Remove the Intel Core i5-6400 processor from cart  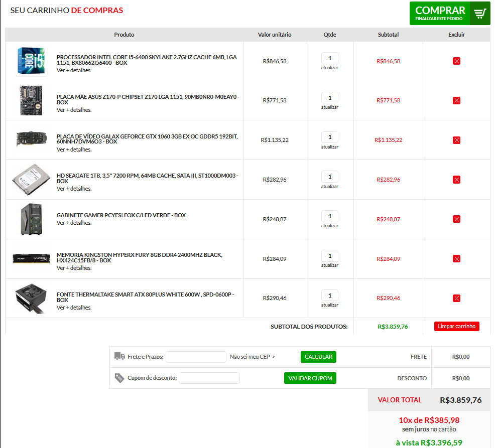456,61
